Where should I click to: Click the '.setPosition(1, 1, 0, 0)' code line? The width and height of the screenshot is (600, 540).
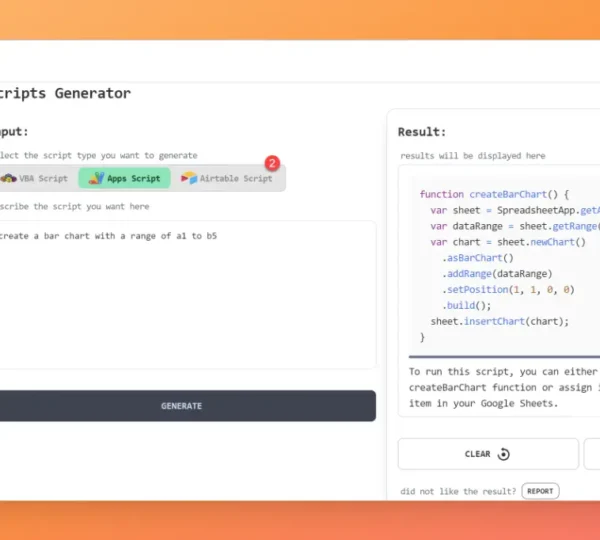[x=508, y=289]
